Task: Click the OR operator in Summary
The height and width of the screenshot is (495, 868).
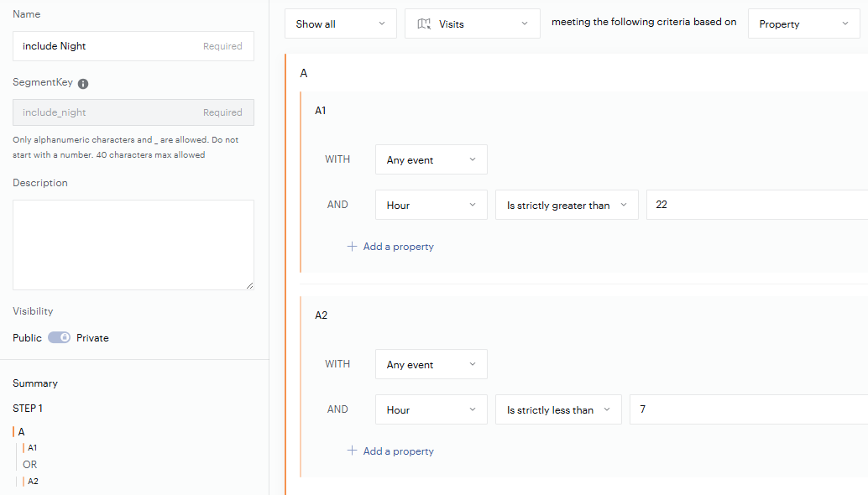Action: click(30, 465)
